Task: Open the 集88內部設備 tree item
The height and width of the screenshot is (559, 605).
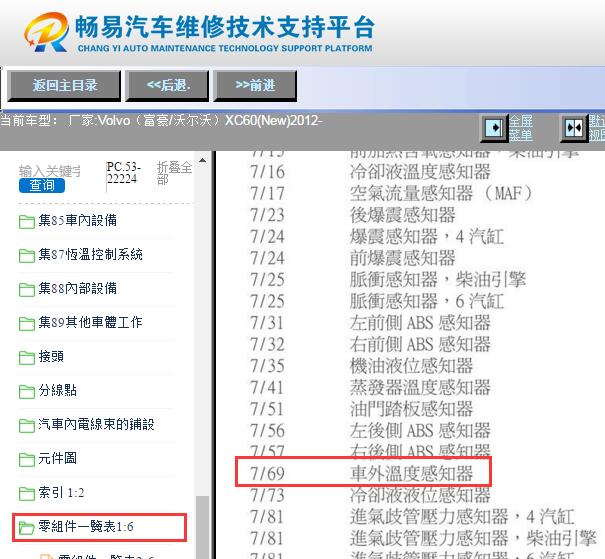Action: click(x=78, y=289)
